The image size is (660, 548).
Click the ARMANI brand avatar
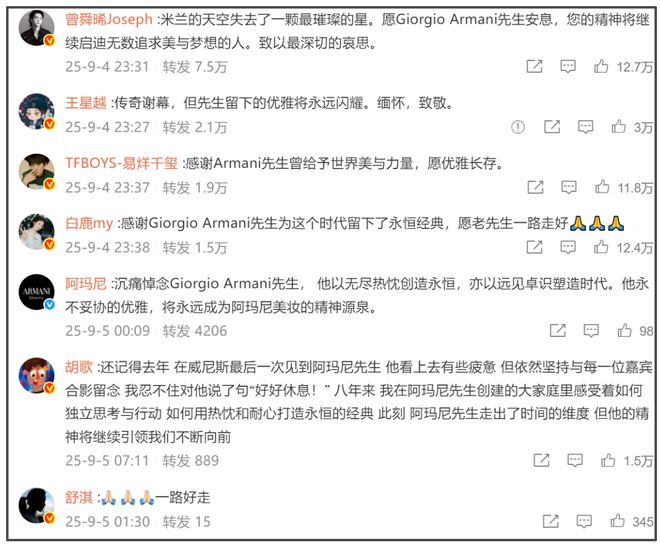[37, 293]
